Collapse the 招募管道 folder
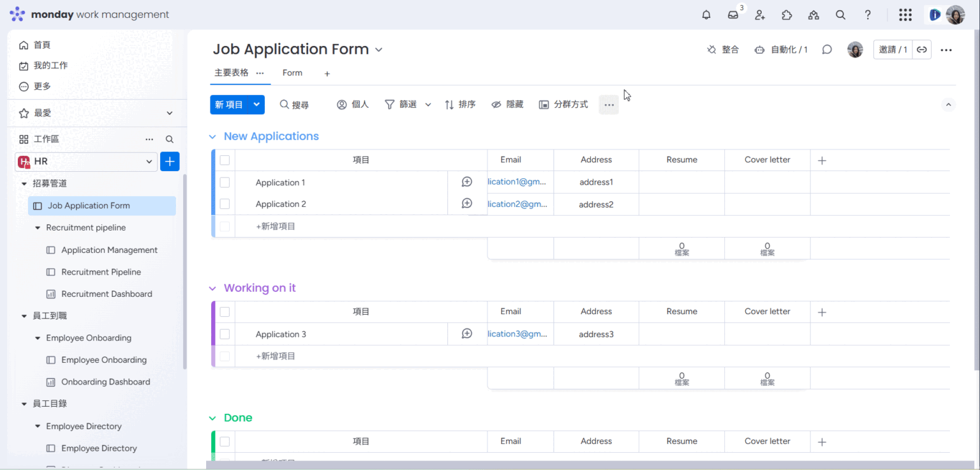 point(24,184)
